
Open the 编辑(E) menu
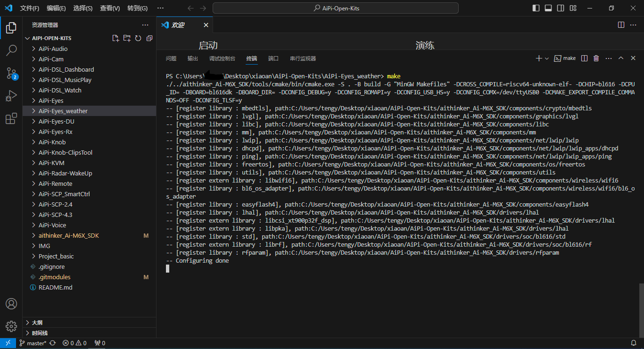tap(57, 8)
